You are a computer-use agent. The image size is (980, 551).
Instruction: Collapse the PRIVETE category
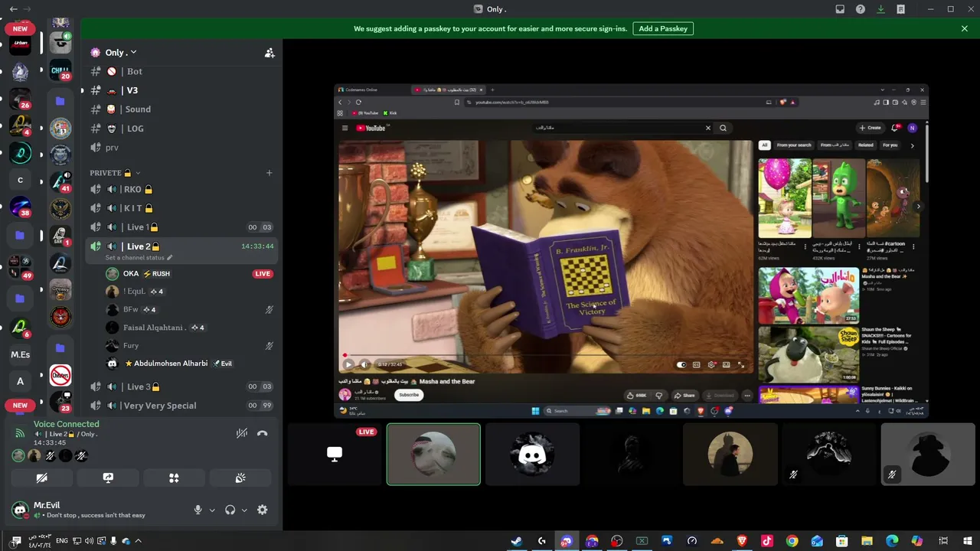coord(115,173)
